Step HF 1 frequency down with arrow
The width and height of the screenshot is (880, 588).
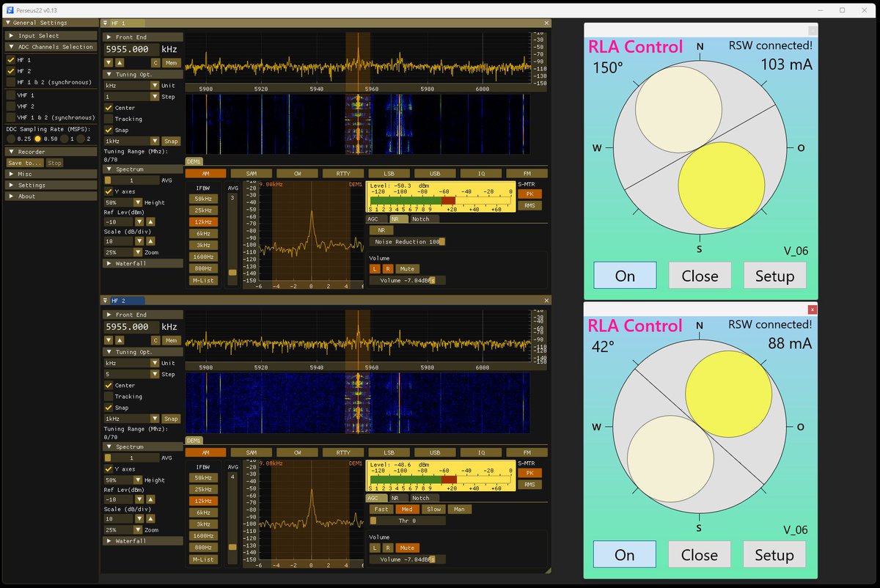click(x=108, y=63)
